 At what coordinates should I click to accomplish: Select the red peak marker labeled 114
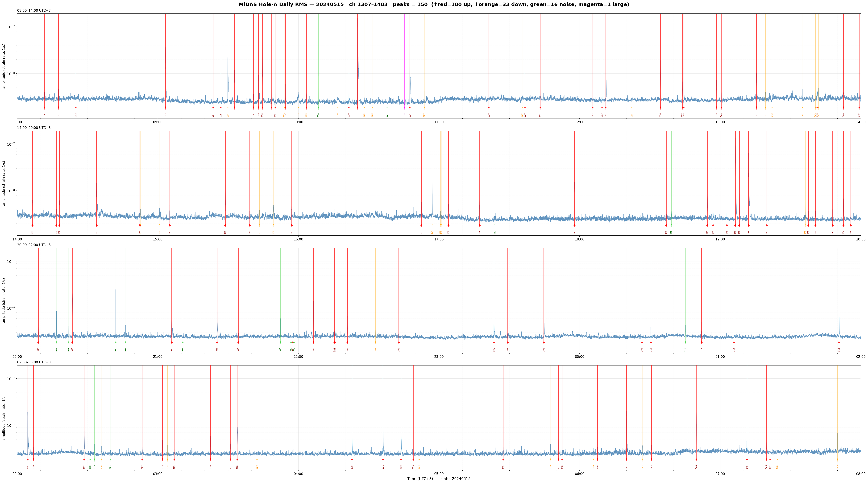click(839, 342)
